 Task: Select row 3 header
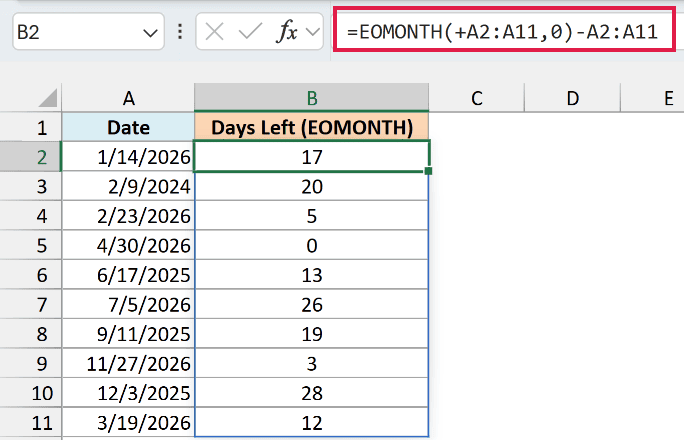31,186
